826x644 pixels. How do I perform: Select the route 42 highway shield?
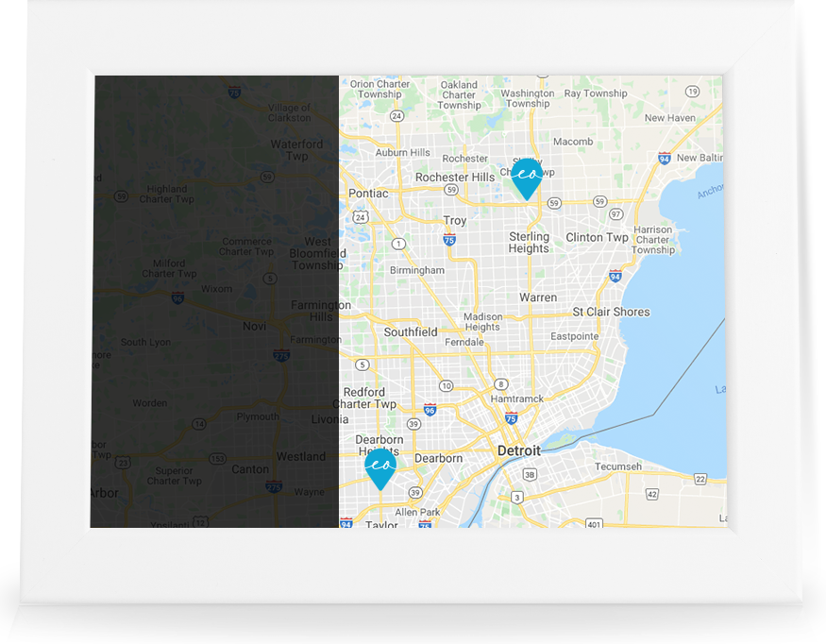coord(652,494)
